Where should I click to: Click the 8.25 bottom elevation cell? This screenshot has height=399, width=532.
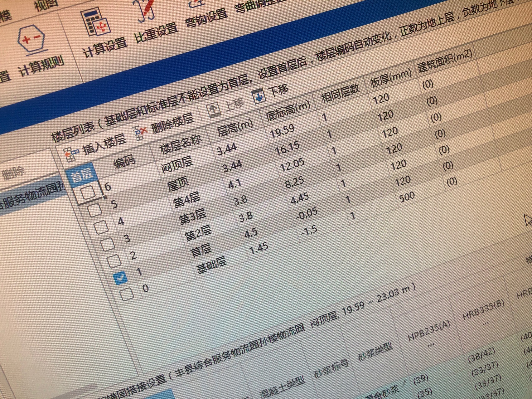pyautogui.click(x=294, y=182)
